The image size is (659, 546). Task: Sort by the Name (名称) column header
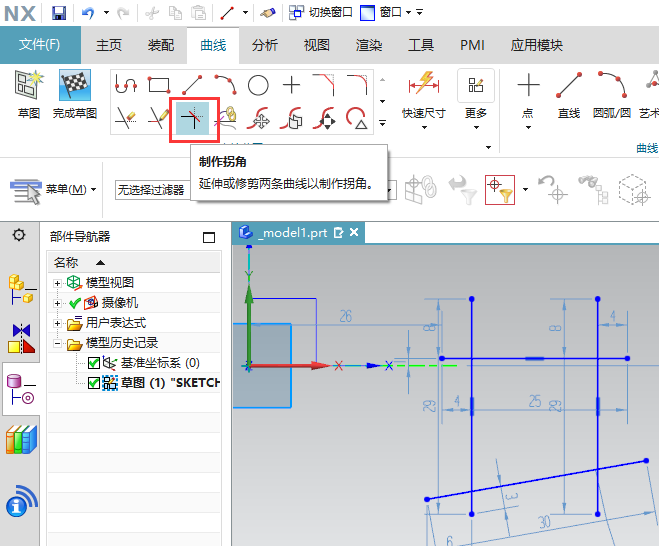tap(134, 263)
